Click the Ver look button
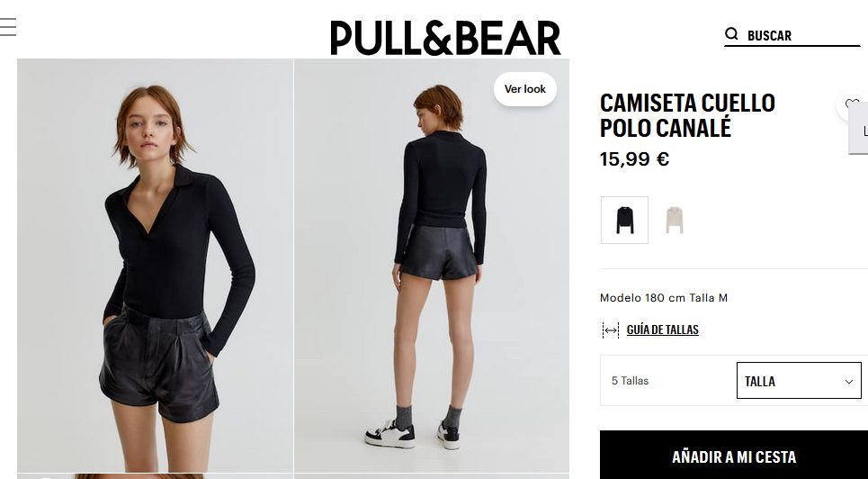The image size is (868, 479). click(x=524, y=89)
